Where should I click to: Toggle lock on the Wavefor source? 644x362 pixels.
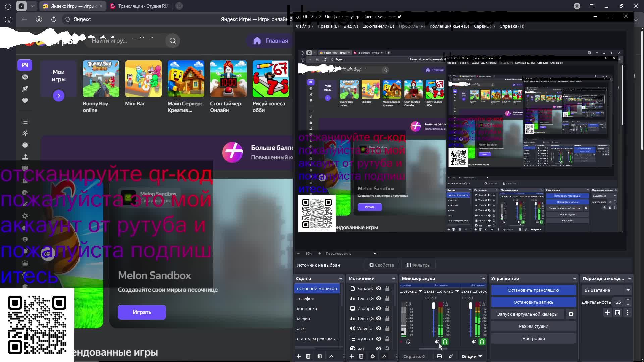tap(387, 328)
